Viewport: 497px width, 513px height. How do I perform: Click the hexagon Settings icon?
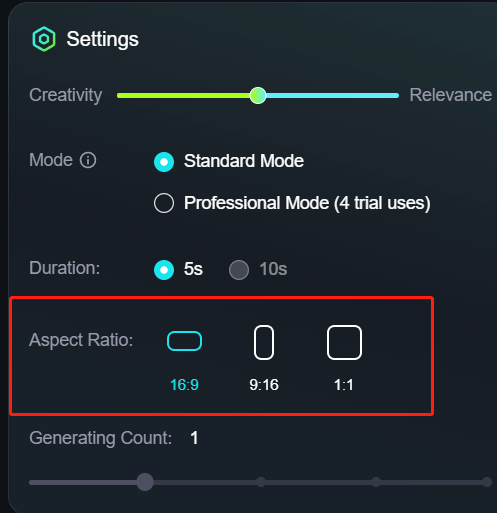click(x=44, y=39)
